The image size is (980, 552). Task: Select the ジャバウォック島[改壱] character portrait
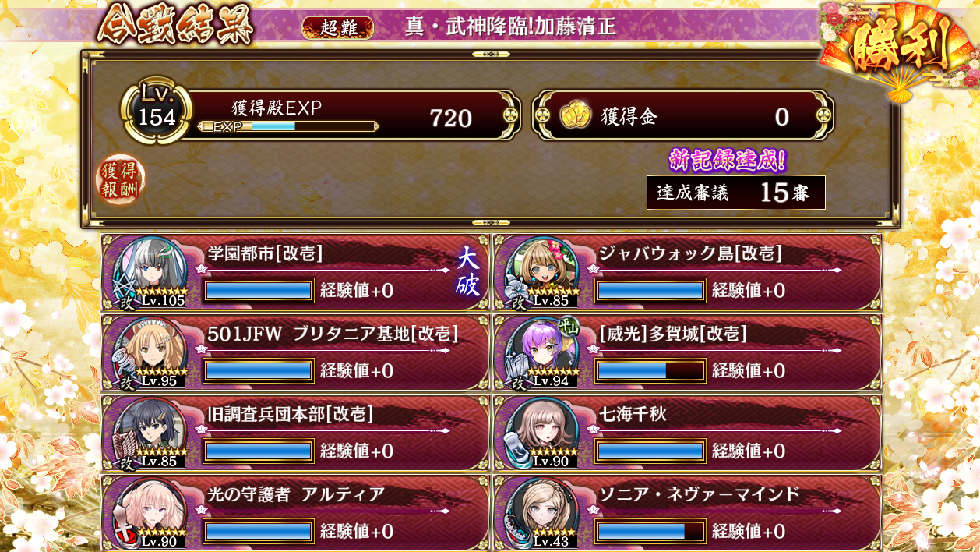pos(542,271)
